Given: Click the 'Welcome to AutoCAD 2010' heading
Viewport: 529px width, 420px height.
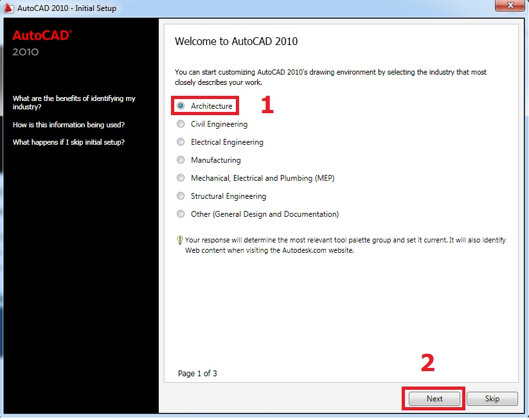Looking at the screenshot, I should click(x=236, y=42).
